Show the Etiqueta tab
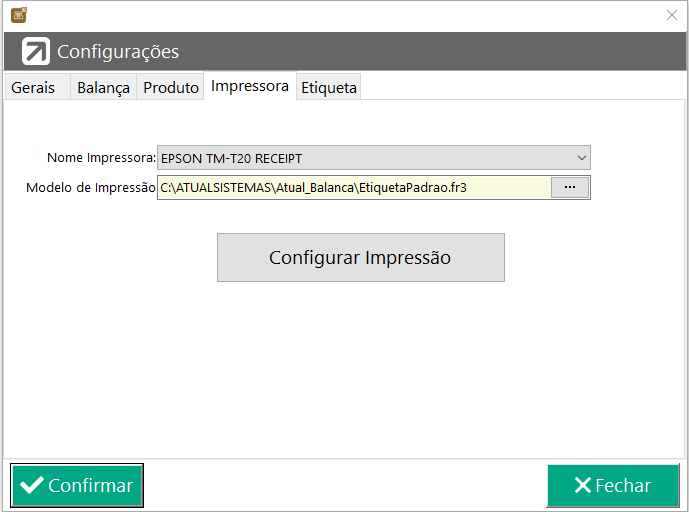 329,87
